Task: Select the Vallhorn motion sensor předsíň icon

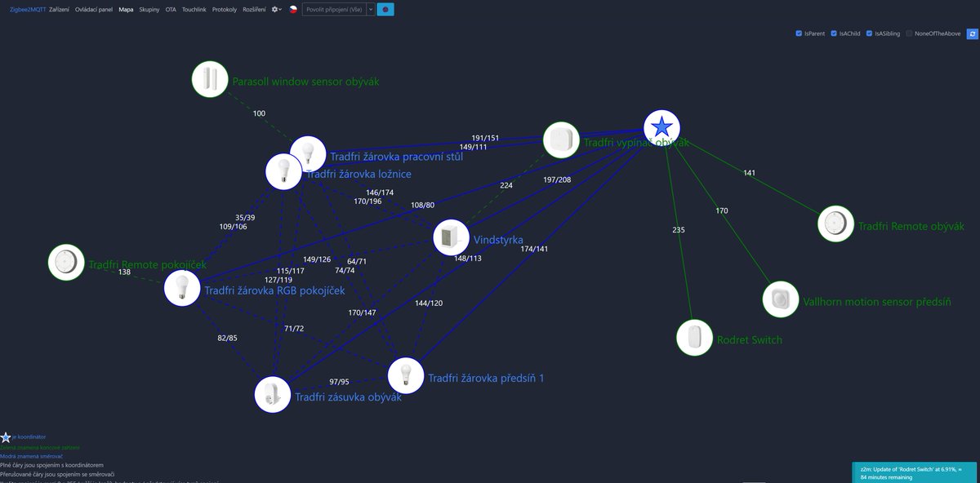Action: coord(781,299)
